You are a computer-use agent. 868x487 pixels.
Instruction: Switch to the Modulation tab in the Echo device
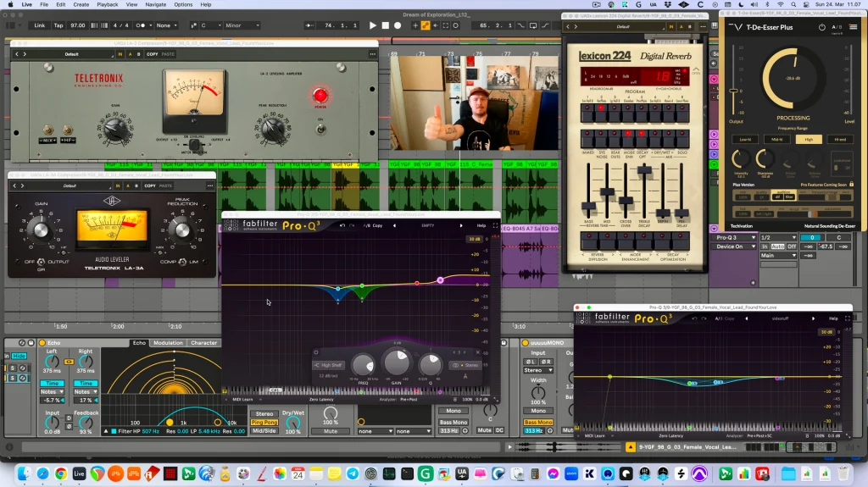[168, 342]
